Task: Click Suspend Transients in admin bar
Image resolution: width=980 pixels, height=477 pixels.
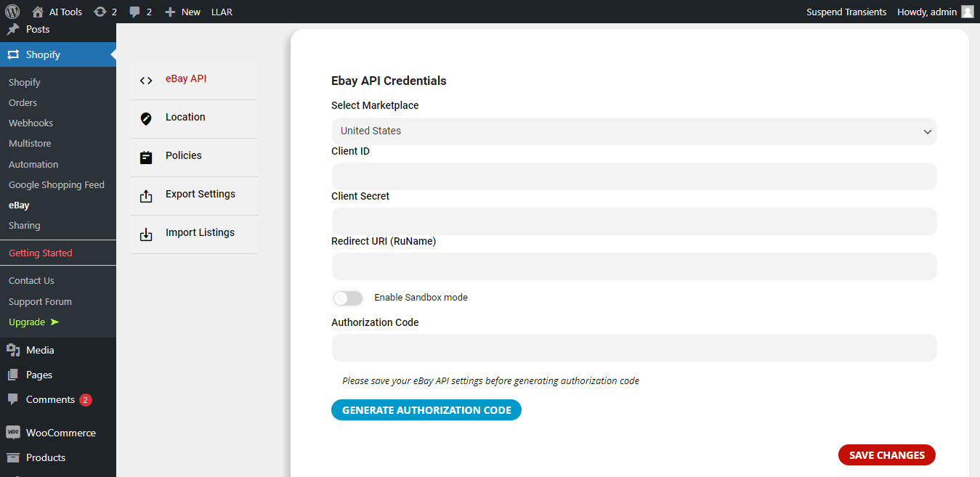Action: click(x=846, y=12)
